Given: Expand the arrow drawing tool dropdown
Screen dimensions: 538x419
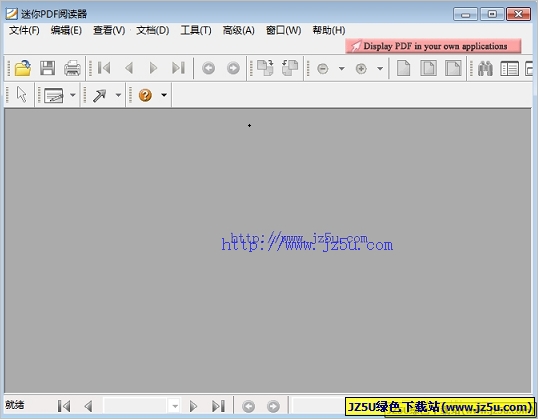Looking at the screenshot, I should pos(118,95).
